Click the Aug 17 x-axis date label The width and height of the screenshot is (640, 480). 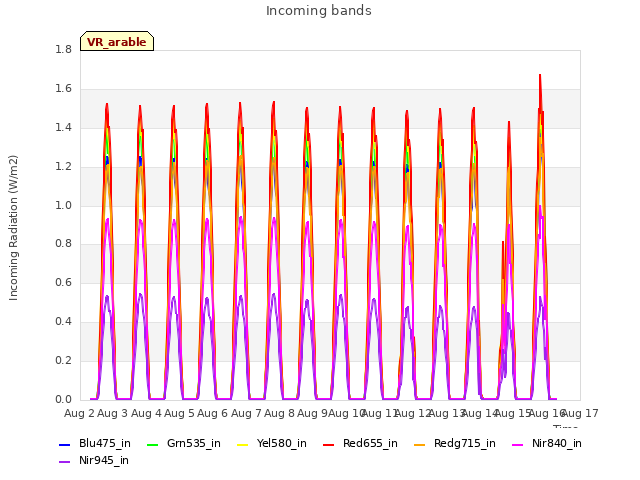point(580,413)
